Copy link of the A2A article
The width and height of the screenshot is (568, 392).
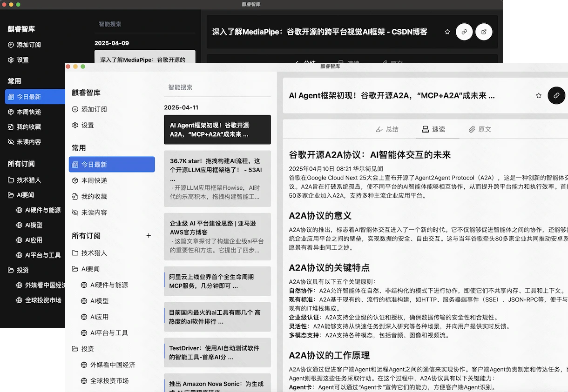click(x=556, y=95)
